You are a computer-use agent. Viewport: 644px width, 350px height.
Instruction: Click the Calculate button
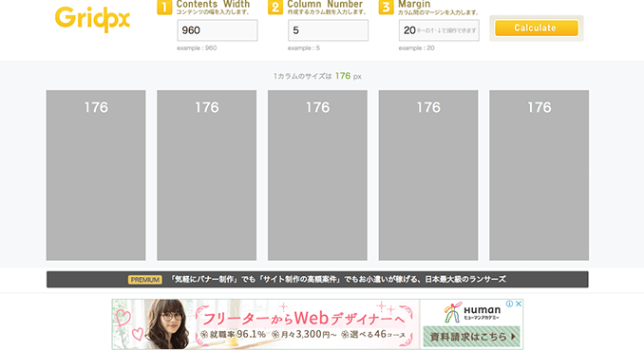tap(537, 28)
